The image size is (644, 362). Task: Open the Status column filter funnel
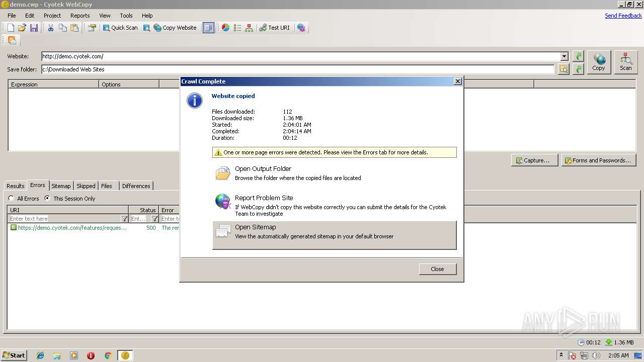tap(155, 219)
